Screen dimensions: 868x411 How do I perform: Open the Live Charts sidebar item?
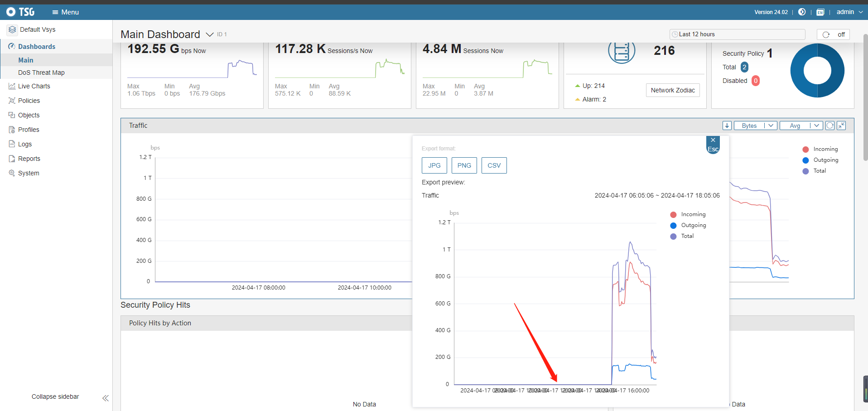[34, 86]
